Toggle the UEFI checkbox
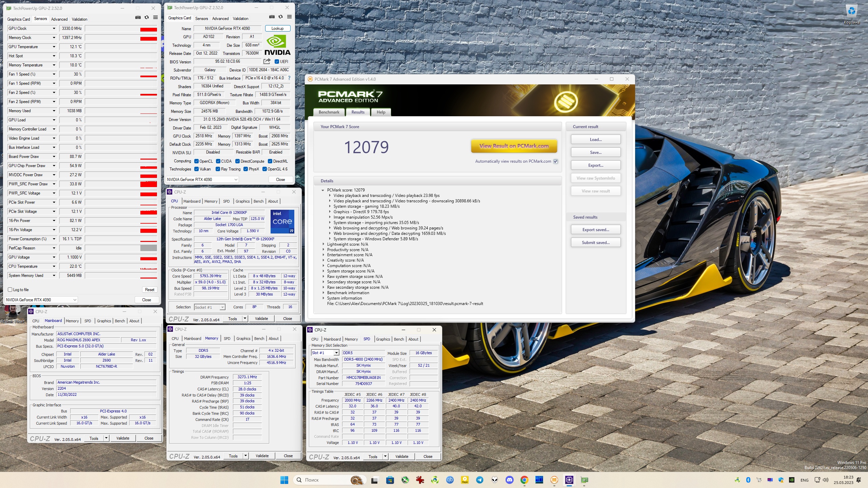The width and height of the screenshot is (868, 488). tap(277, 62)
